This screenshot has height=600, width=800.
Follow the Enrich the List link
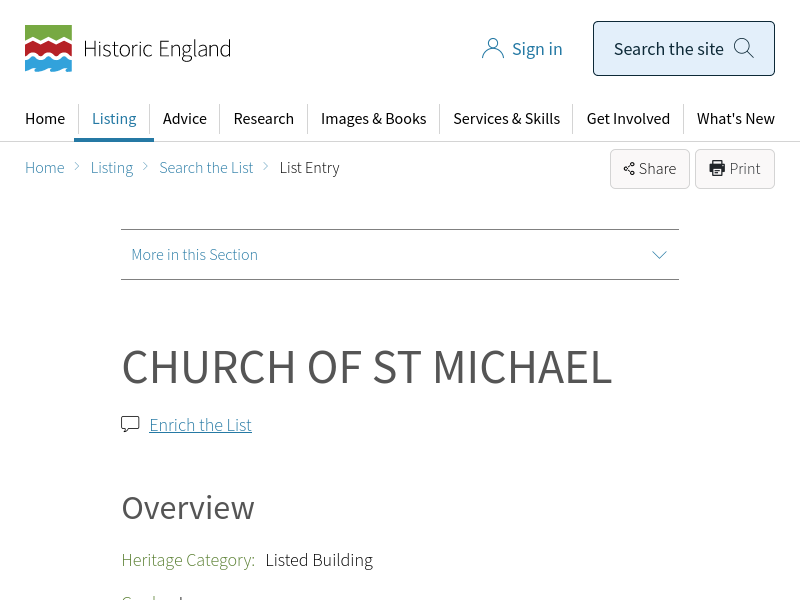point(200,425)
